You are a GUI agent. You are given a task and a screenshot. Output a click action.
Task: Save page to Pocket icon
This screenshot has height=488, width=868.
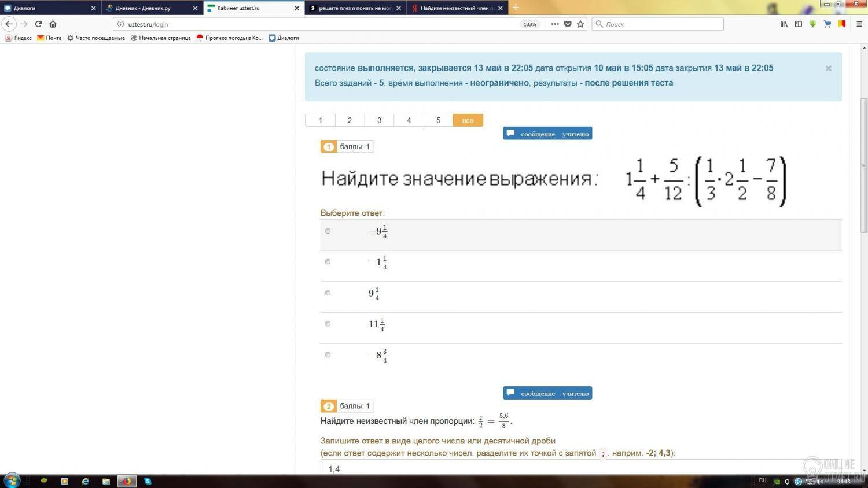pos(568,24)
